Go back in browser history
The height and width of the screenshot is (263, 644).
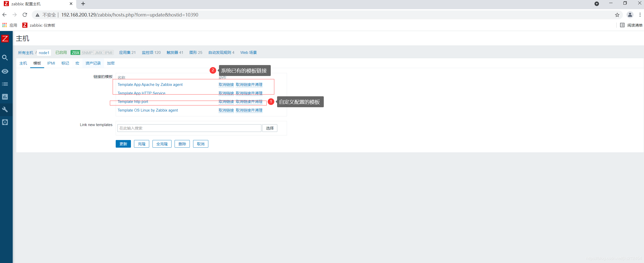pyautogui.click(x=5, y=15)
